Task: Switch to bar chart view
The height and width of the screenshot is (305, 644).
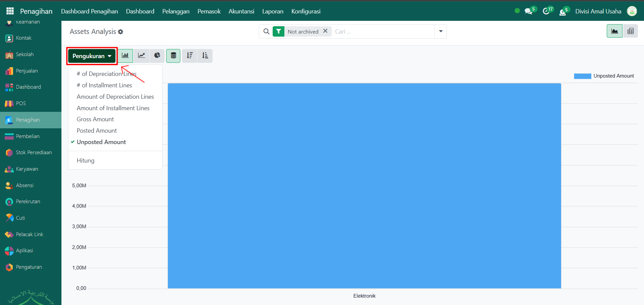Action: point(125,56)
